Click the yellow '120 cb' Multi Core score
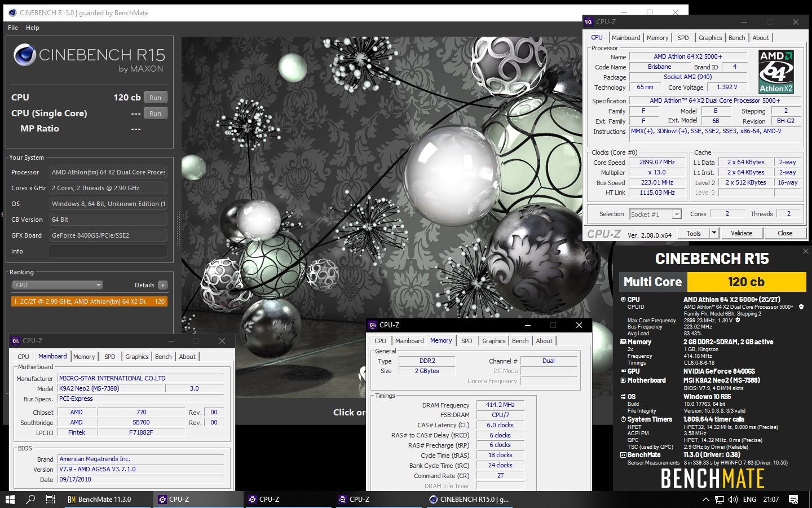This screenshot has height=508, width=812. click(x=746, y=282)
